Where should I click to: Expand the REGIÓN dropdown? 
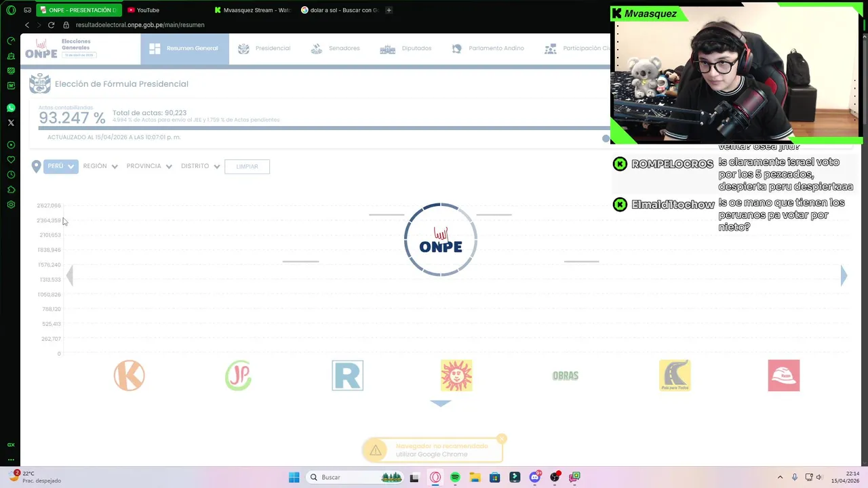pyautogui.click(x=100, y=166)
